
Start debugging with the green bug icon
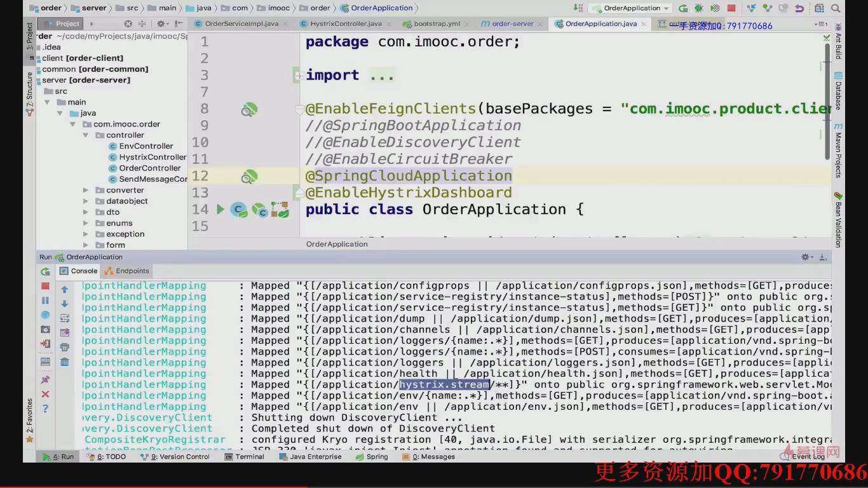(x=699, y=8)
